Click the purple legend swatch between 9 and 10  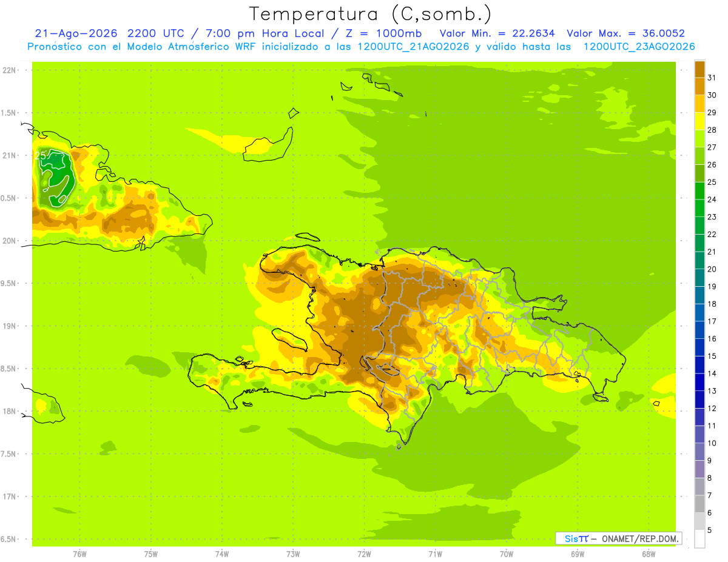coord(699,452)
